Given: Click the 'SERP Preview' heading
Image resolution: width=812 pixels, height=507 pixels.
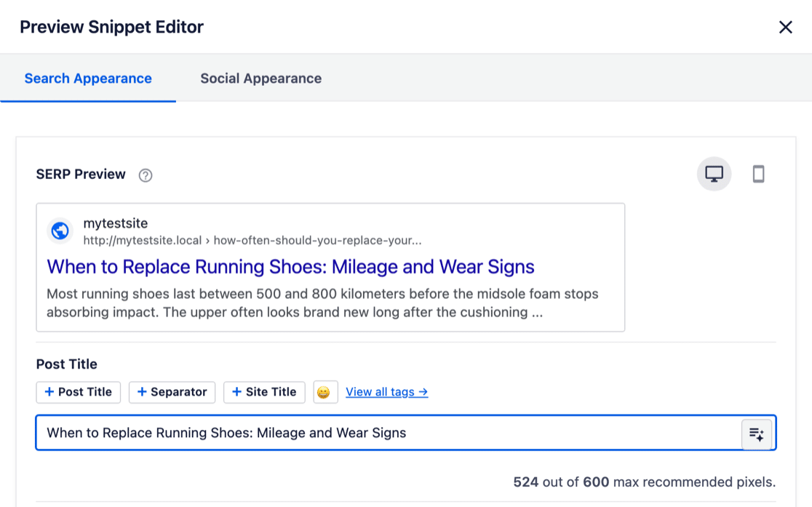Looking at the screenshot, I should [x=81, y=175].
